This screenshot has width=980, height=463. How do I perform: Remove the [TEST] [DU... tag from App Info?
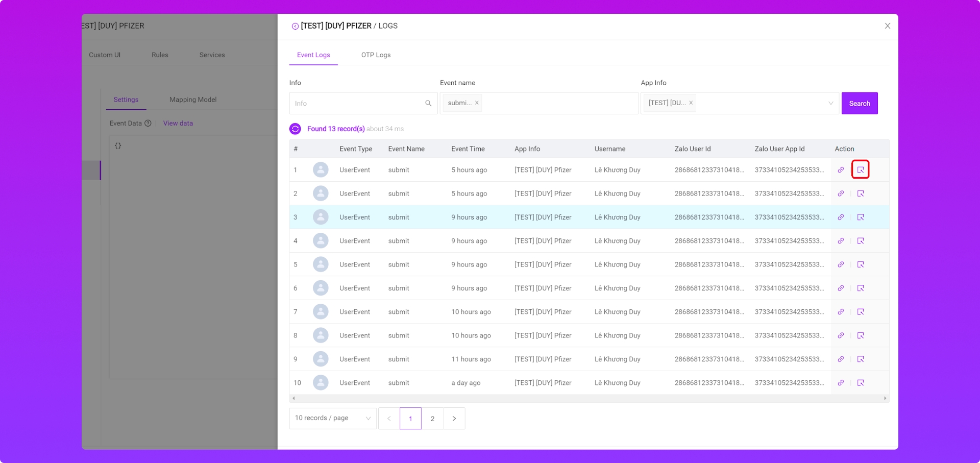691,103
